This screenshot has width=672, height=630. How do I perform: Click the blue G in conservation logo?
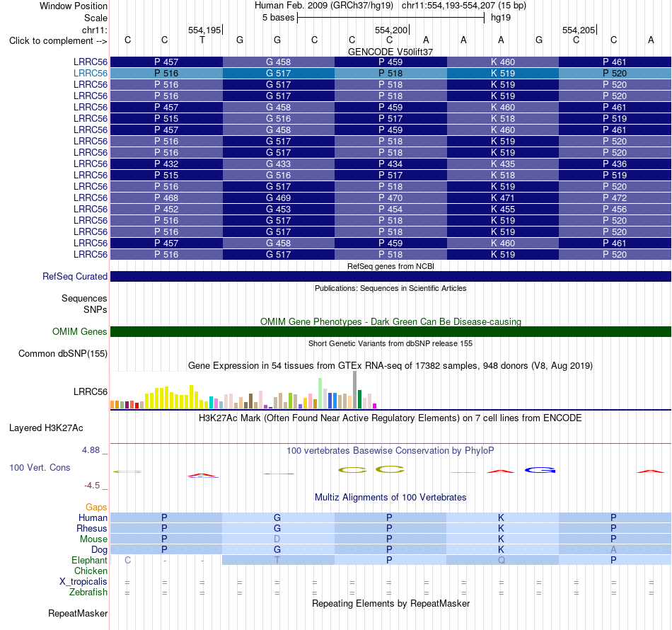click(x=540, y=471)
